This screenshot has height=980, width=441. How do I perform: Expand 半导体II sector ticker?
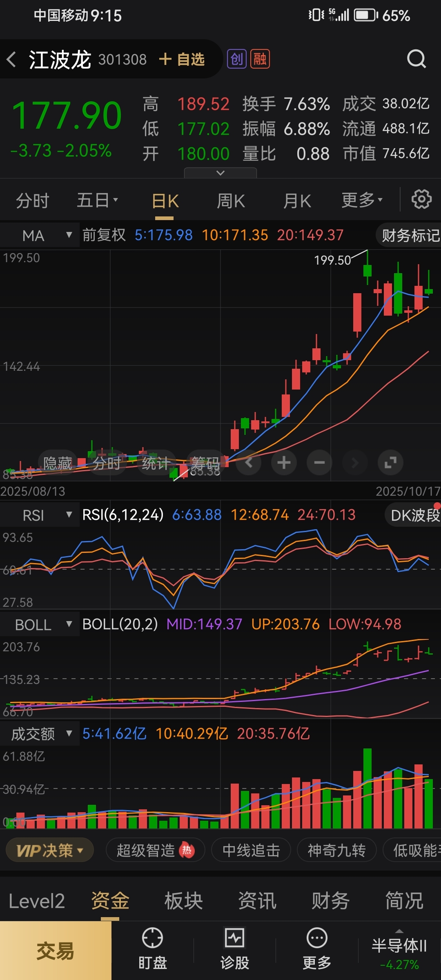tap(399, 951)
